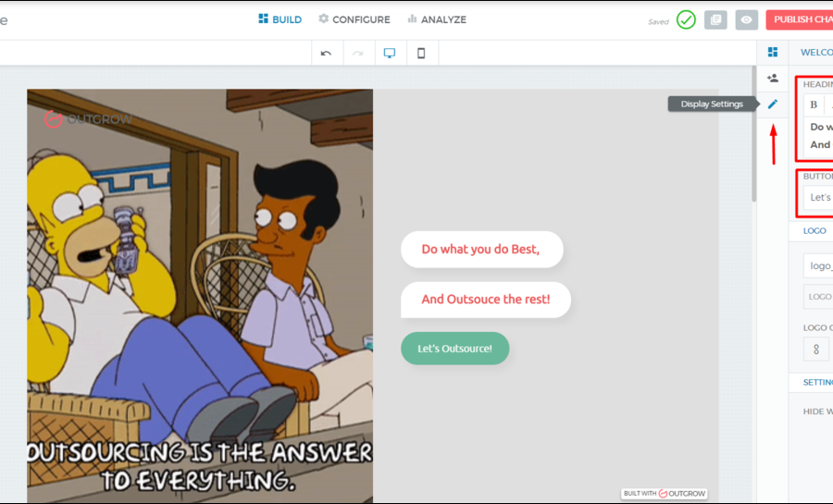Open the layout grid sidebar icon
Viewport: 833px width, 504px height.
click(773, 52)
